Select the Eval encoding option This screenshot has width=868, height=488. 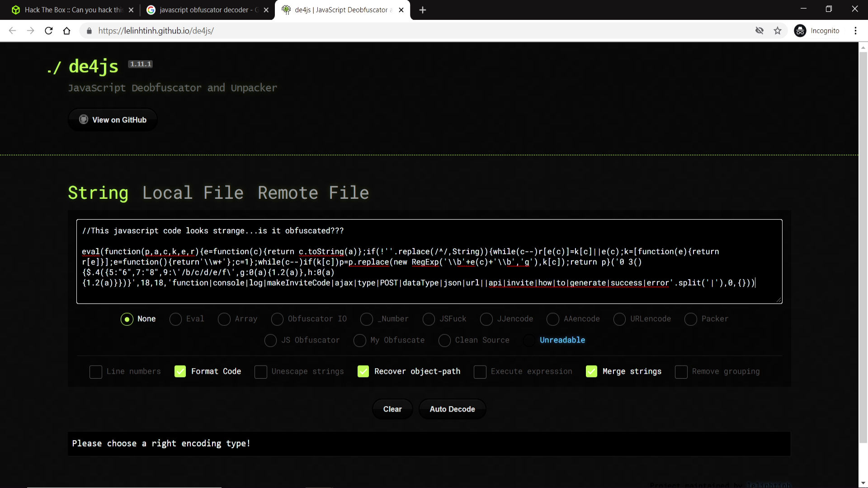pyautogui.click(x=175, y=319)
